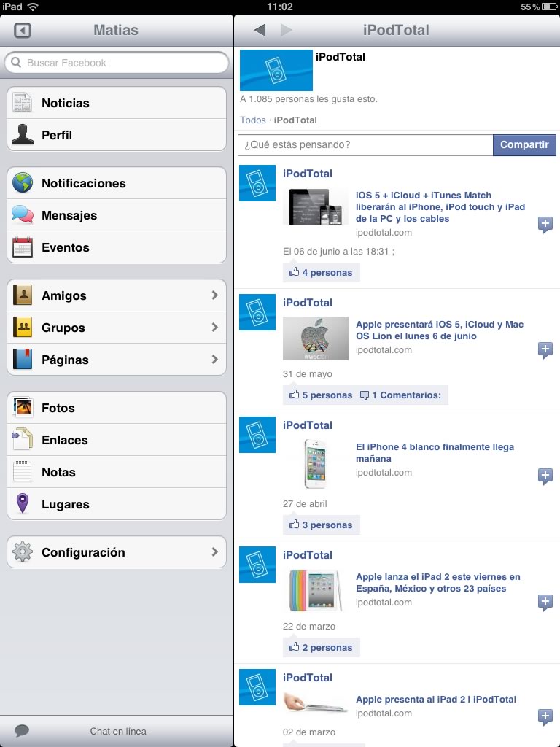Image resolution: width=560 pixels, height=747 pixels.
Task: Select Notificaciones in the sidebar
Action: (117, 183)
